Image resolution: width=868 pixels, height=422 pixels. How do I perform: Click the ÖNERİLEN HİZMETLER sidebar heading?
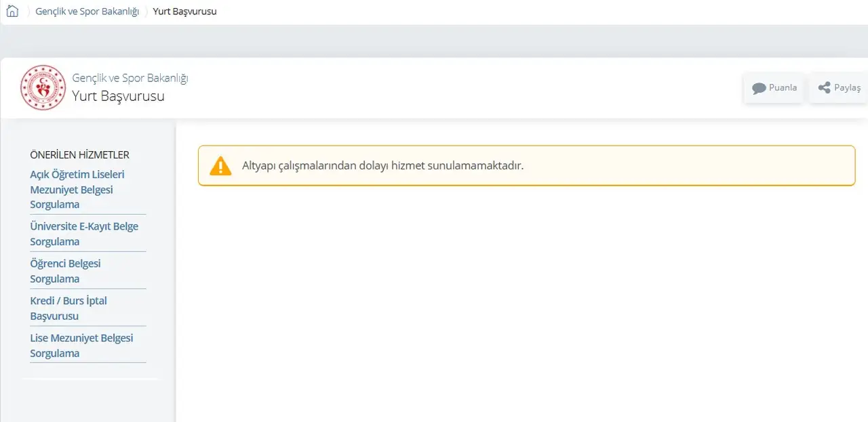[x=79, y=154]
